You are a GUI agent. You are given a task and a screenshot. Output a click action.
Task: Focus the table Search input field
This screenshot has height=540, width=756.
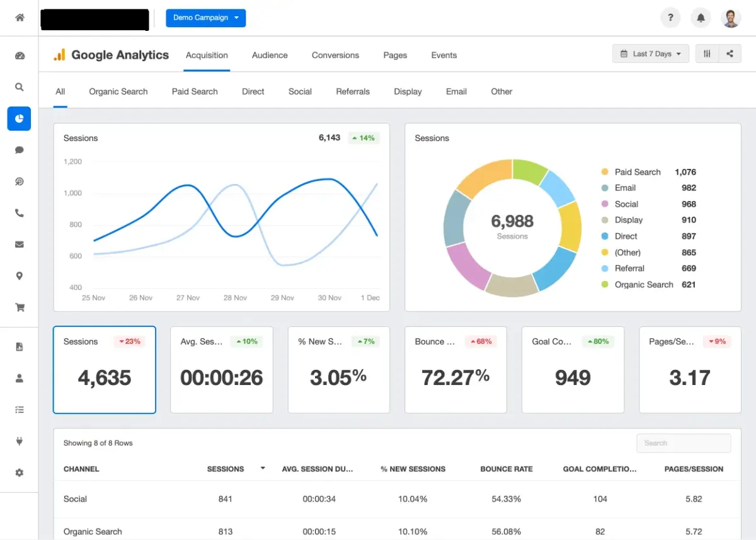(x=684, y=443)
